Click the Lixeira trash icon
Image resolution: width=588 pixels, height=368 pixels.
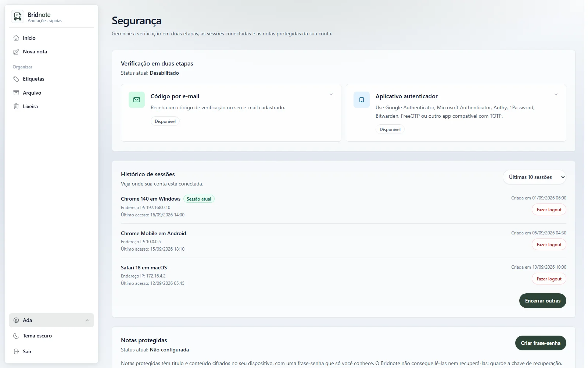tap(16, 106)
